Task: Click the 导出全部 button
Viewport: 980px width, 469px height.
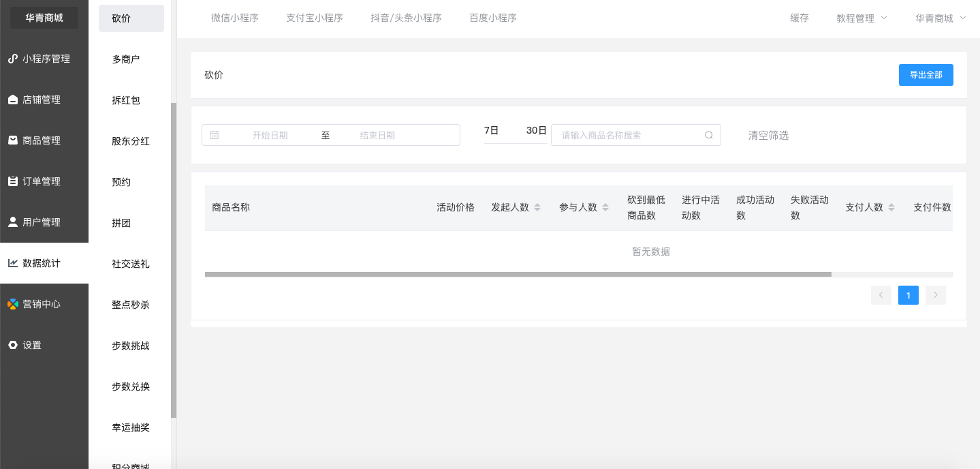Action: point(926,75)
